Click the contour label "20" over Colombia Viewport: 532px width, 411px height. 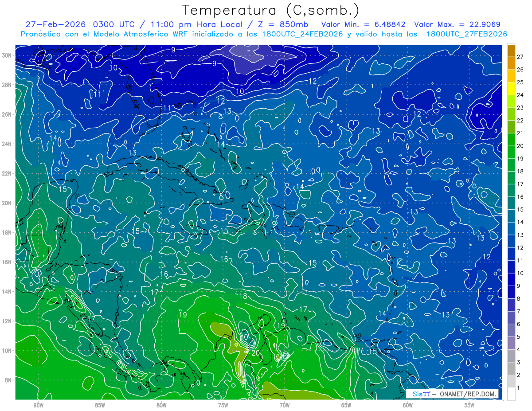click(x=255, y=353)
